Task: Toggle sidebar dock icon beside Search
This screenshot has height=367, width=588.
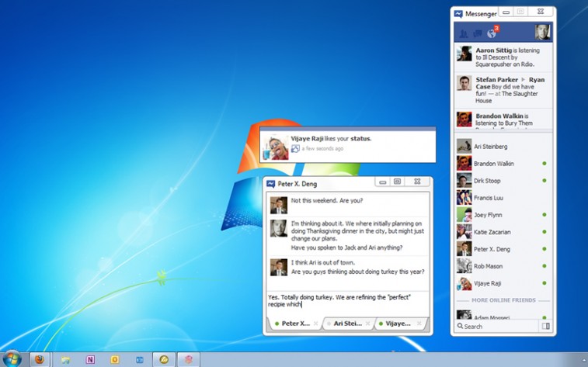Action: click(x=546, y=327)
